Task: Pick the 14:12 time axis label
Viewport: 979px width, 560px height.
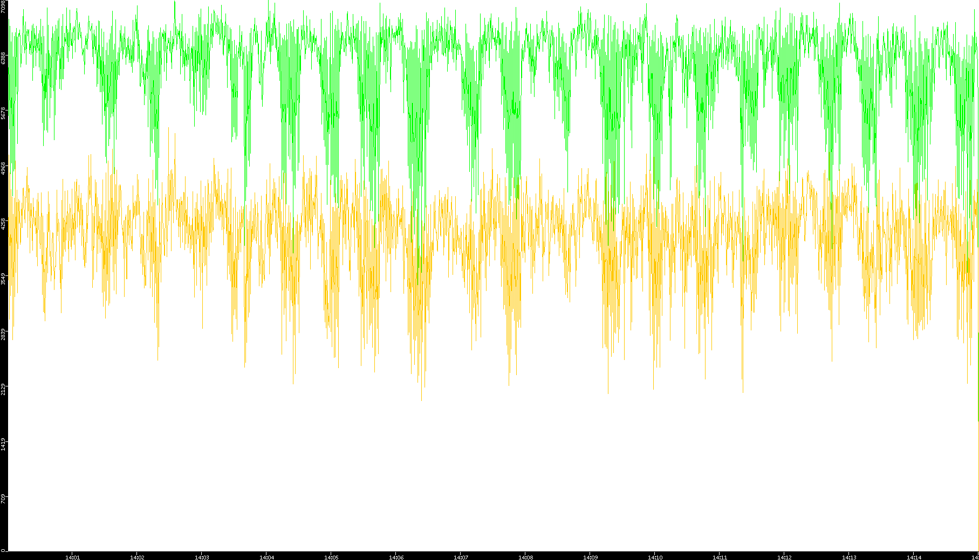Action: [x=784, y=557]
